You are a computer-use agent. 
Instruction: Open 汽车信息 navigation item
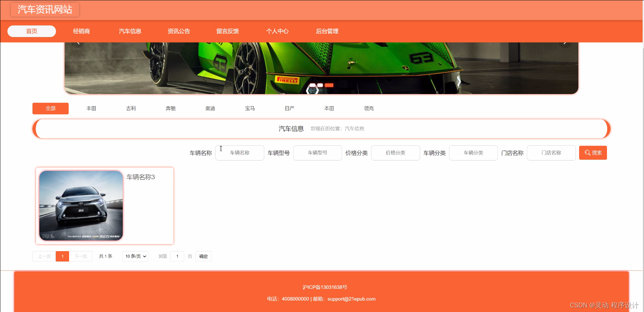[x=130, y=31]
